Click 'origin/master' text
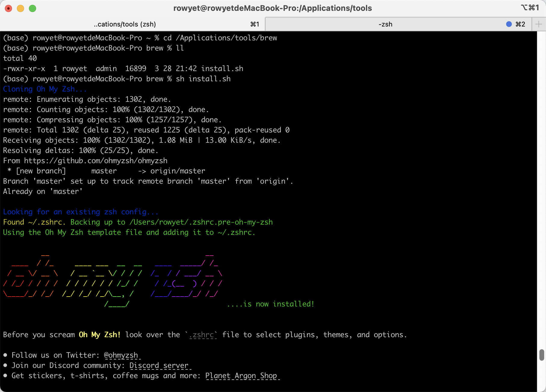 [x=178, y=171]
